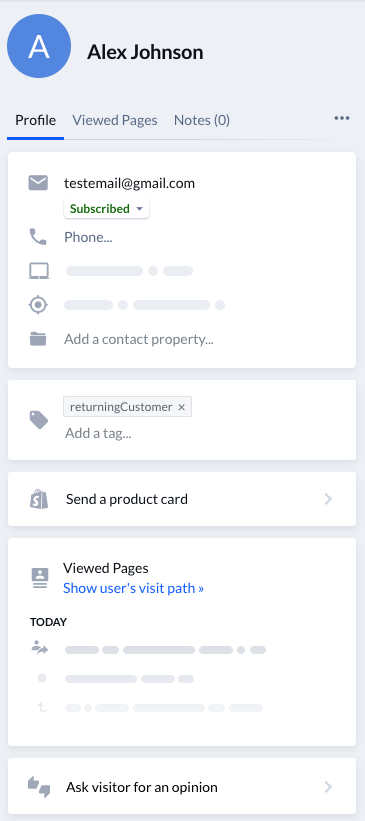Expand Send a product card chevron

pyautogui.click(x=328, y=499)
